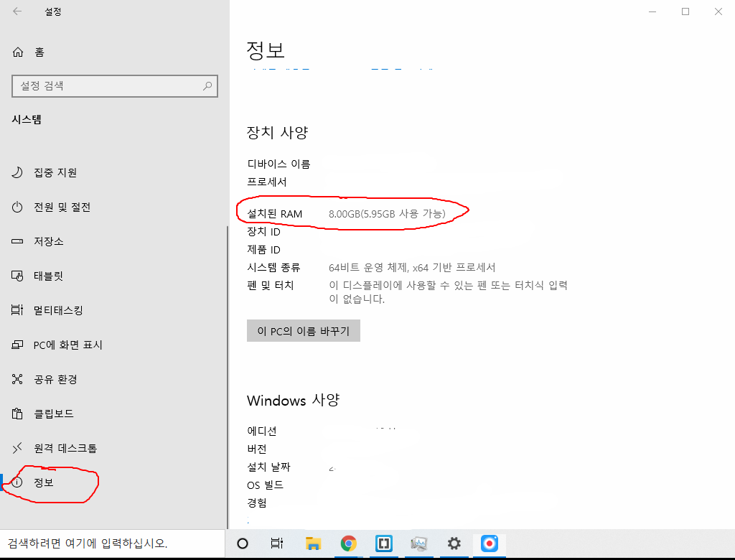
Task: Click the 버전 label
Action: click(x=256, y=449)
